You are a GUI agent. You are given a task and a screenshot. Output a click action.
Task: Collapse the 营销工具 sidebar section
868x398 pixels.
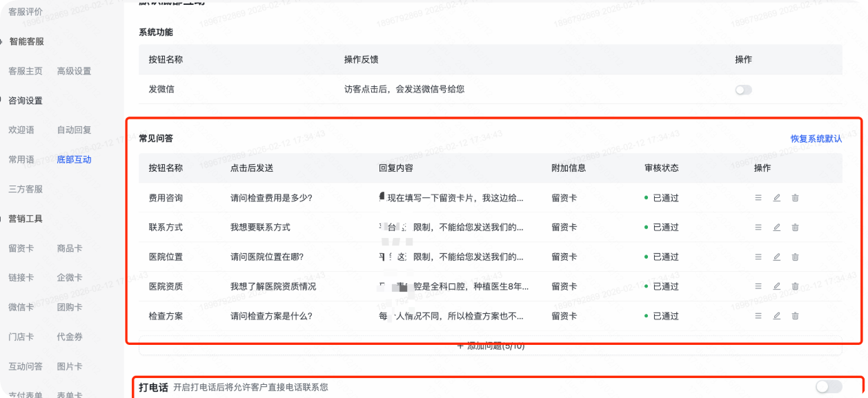[26, 219]
